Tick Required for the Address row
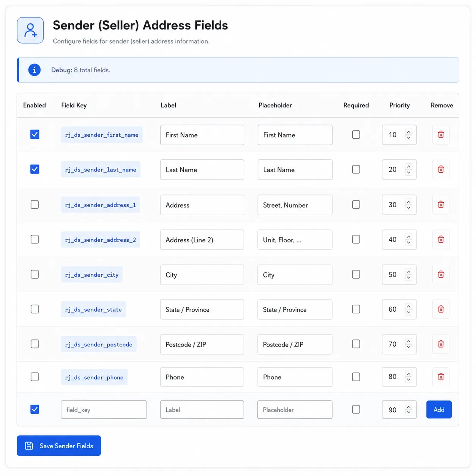This screenshot has width=476, height=476. (x=356, y=205)
